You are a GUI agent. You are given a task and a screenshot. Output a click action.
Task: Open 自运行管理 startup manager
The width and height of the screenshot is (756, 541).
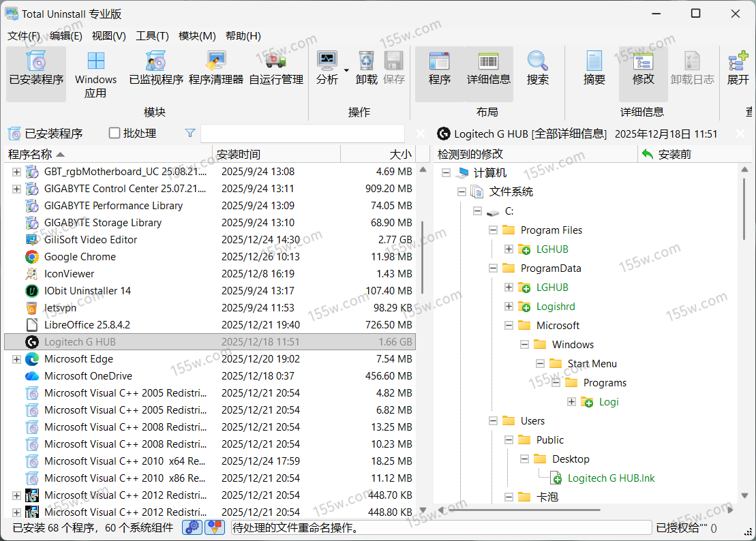(x=276, y=72)
